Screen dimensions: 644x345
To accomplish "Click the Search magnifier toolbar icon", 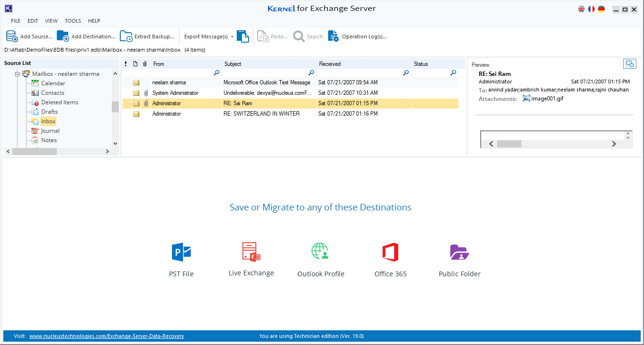I will pyautogui.click(x=299, y=36).
